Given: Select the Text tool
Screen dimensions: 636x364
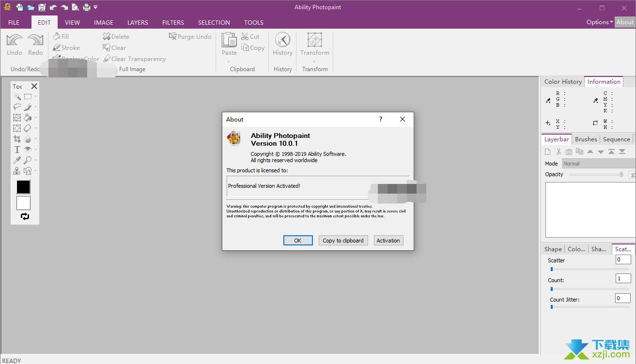Looking at the screenshot, I should coord(17,150).
